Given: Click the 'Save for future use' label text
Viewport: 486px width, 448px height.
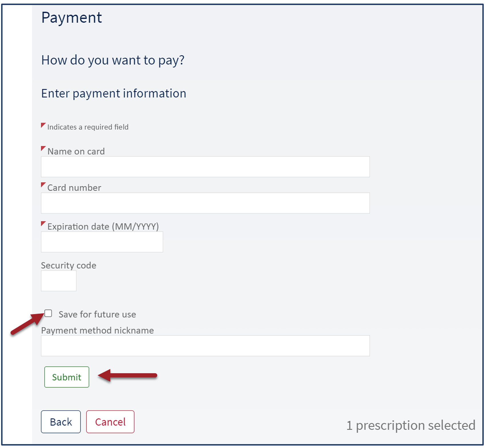Looking at the screenshot, I should 97,314.
